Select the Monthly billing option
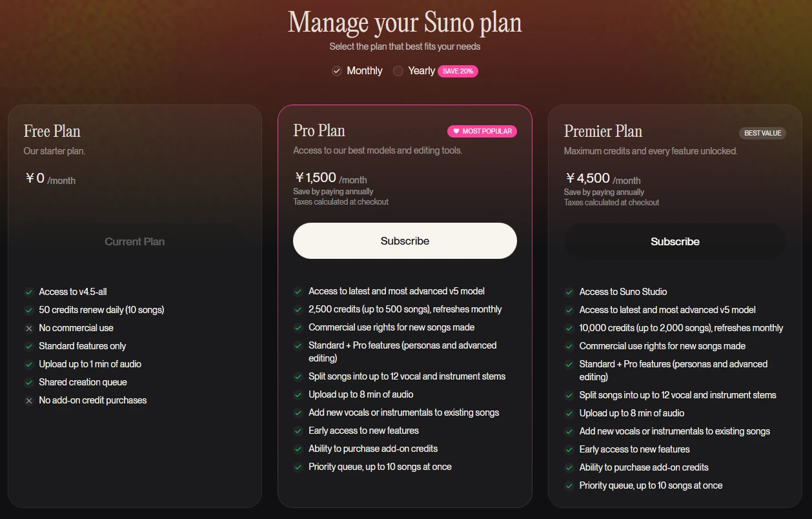This screenshot has height=519, width=812. (x=337, y=71)
